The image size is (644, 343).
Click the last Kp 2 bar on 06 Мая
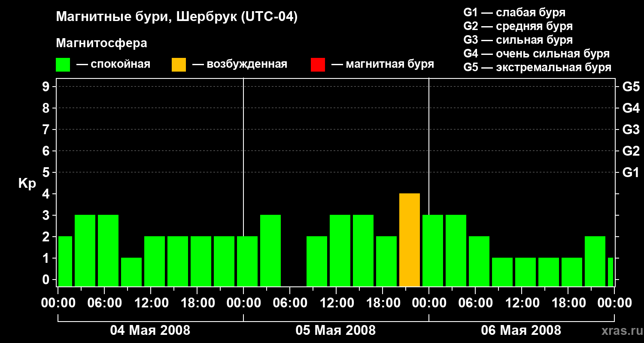[595, 262]
